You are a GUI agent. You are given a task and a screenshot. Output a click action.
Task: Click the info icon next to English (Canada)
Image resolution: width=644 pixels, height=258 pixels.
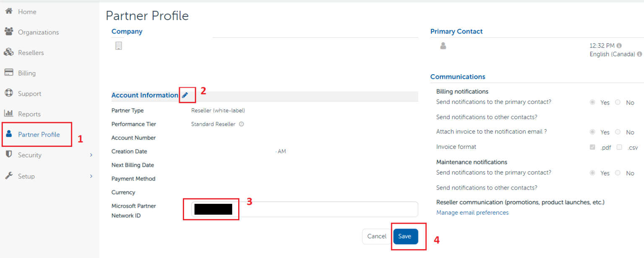click(639, 54)
